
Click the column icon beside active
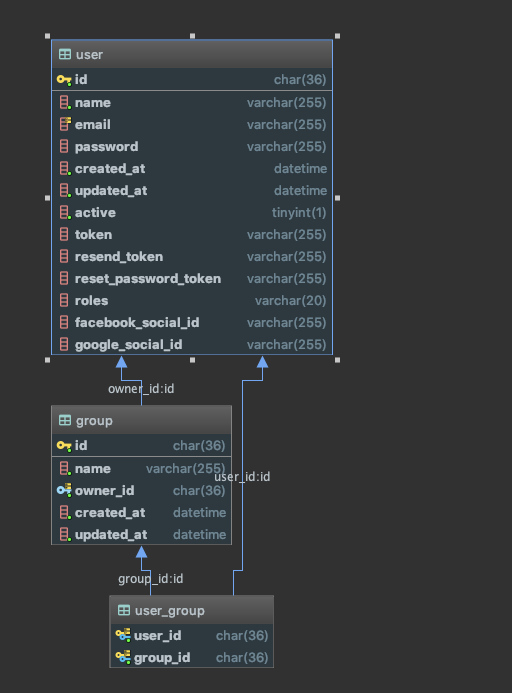[65, 213]
